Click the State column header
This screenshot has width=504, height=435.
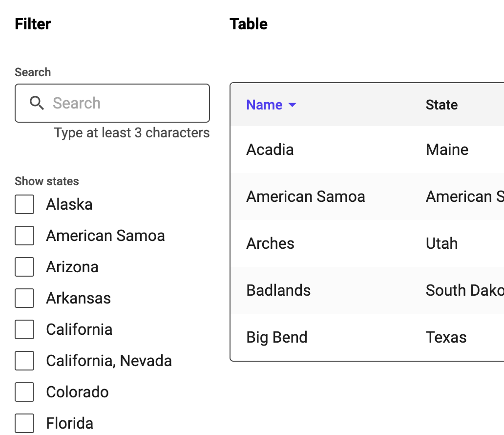click(x=441, y=105)
